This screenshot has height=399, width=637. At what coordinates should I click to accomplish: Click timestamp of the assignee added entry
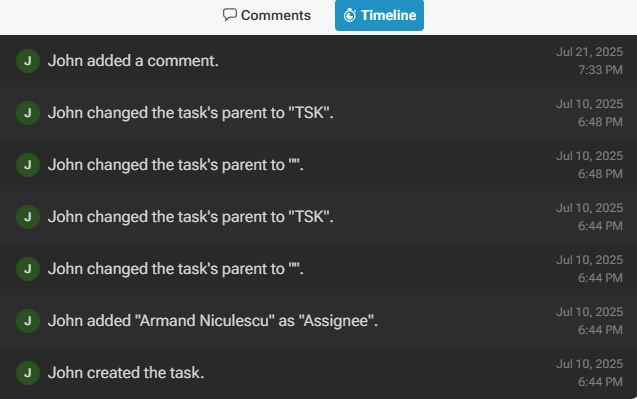pos(589,321)
